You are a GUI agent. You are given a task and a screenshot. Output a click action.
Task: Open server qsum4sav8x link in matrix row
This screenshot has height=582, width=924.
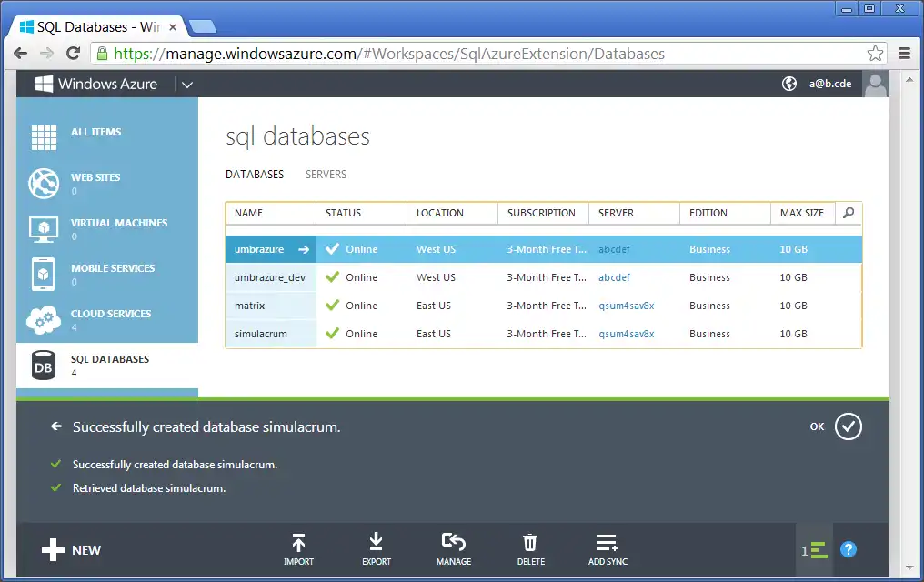[x=627, y=306]
